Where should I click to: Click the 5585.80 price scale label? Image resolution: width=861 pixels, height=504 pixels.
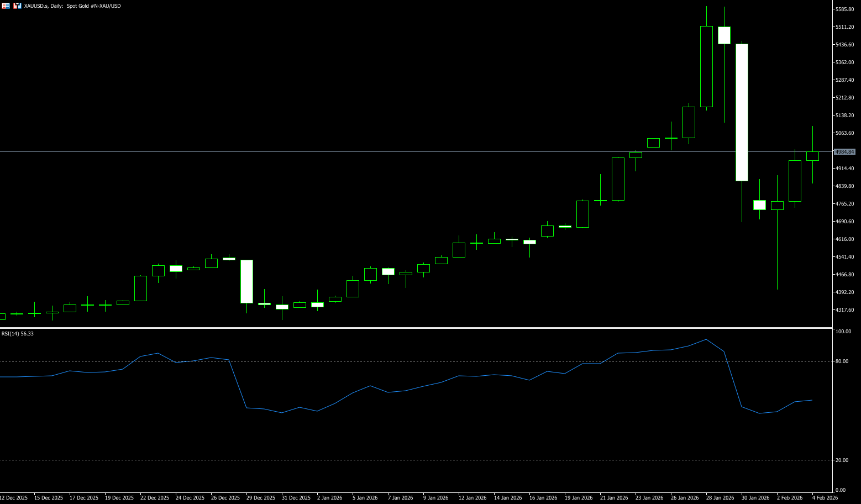click(x=844, y=9)
